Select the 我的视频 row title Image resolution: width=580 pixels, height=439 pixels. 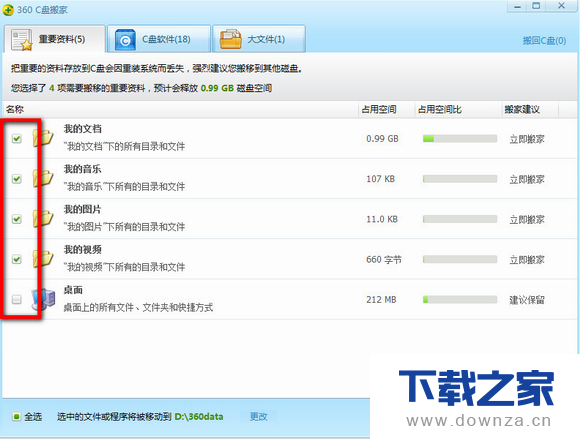82,250
